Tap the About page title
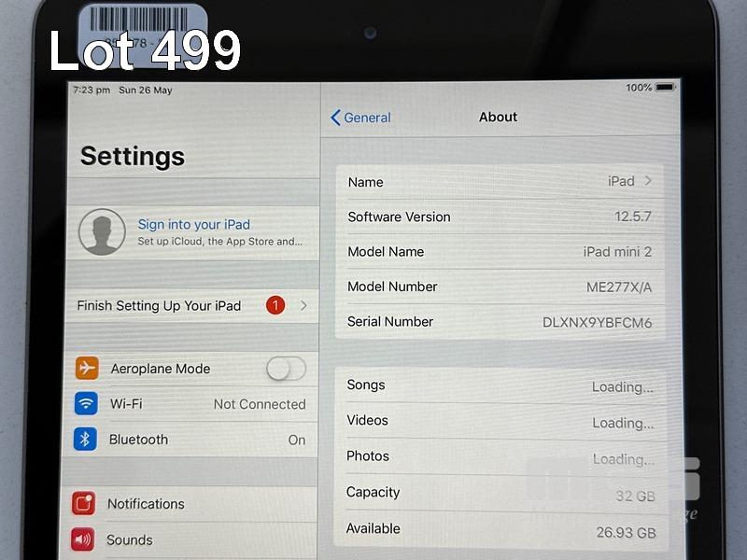747x560 pixels. tap(498, 117)
